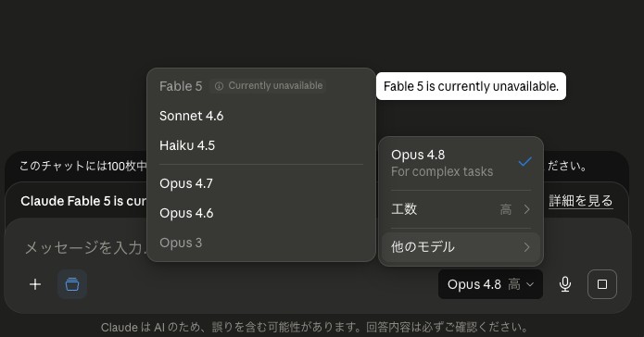Click the Claude Fable 5 is cur... banner text

83,201
